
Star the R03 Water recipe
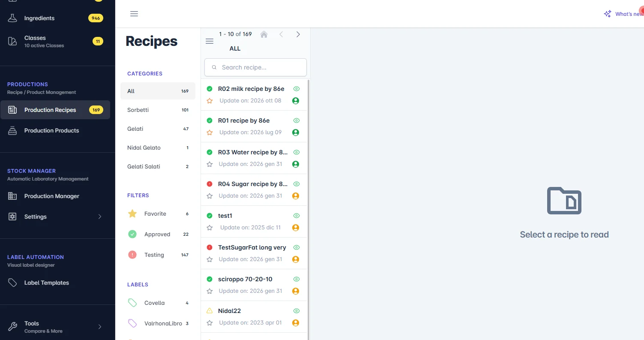coord(210,164)
